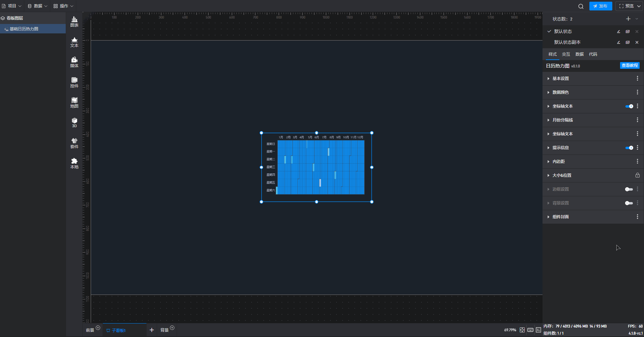
Task: Turn off the 坐标轴文本 toggle switch
Action: click(629, 106)
